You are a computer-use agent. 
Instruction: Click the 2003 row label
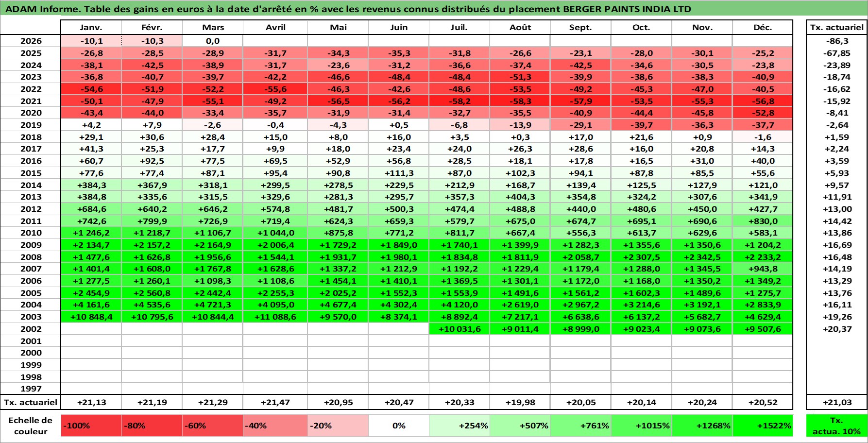pos(31,317)
